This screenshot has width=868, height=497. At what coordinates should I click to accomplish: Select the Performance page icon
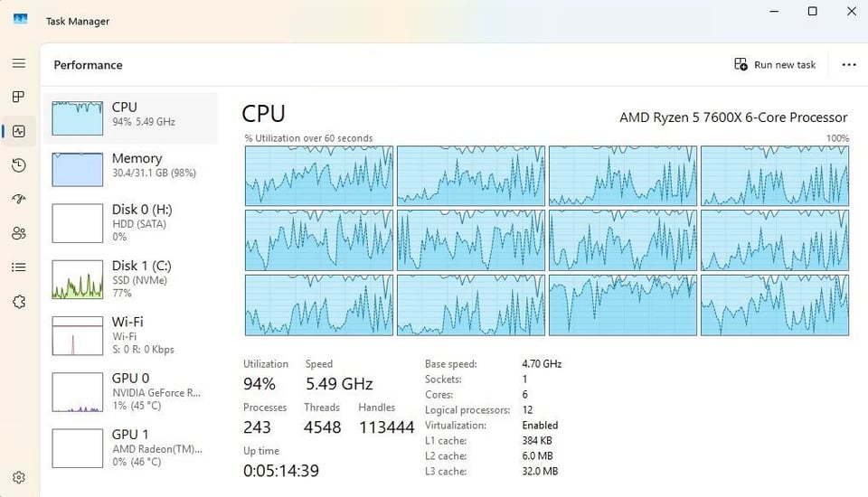click(19, 131)
